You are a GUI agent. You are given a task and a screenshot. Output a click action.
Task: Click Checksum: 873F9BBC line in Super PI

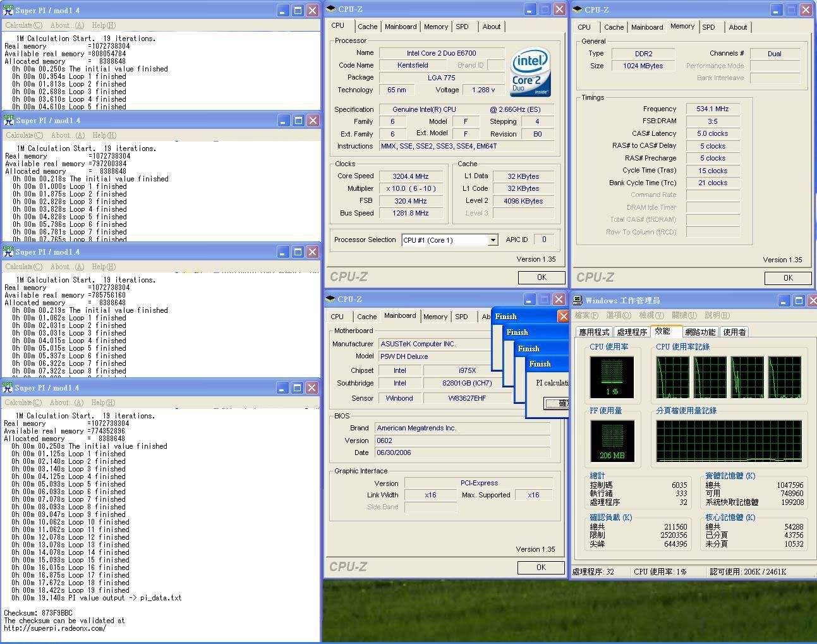pos(38,613)
